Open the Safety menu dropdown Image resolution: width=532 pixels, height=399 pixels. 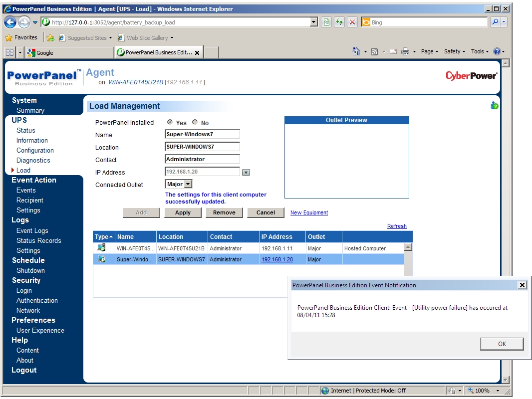click(x=455, y=51)
